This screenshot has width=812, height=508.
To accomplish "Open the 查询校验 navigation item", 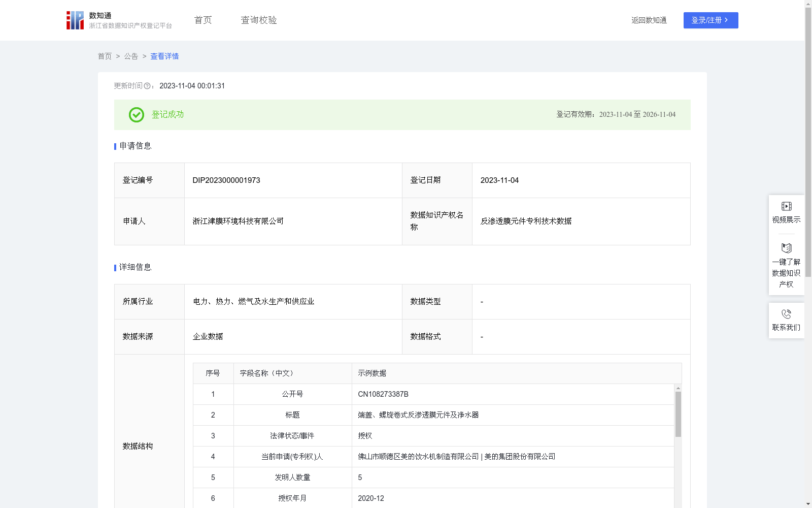I will (259, 20).
